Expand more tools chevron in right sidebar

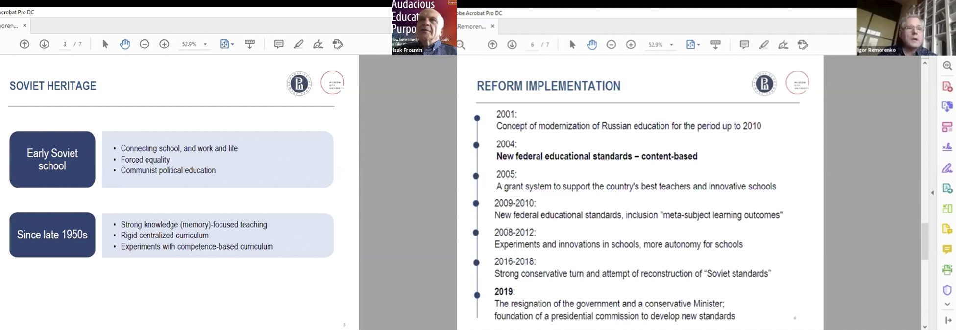[x=947, y=304]
